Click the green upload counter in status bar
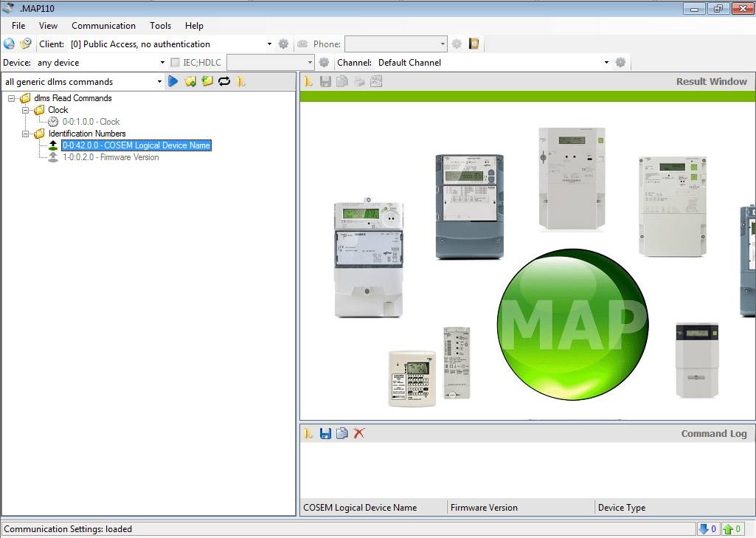 click(x=732, y=528)
